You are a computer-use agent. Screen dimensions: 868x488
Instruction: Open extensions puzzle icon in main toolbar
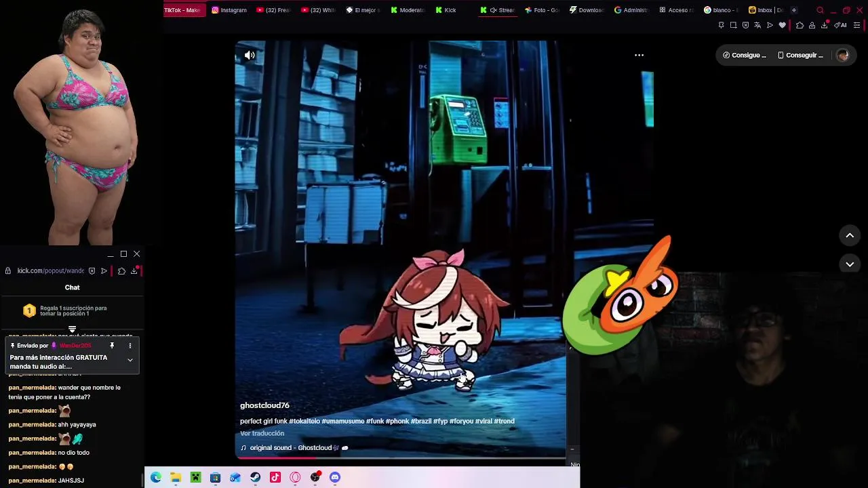pyautogui.click(x=800, y=25)
